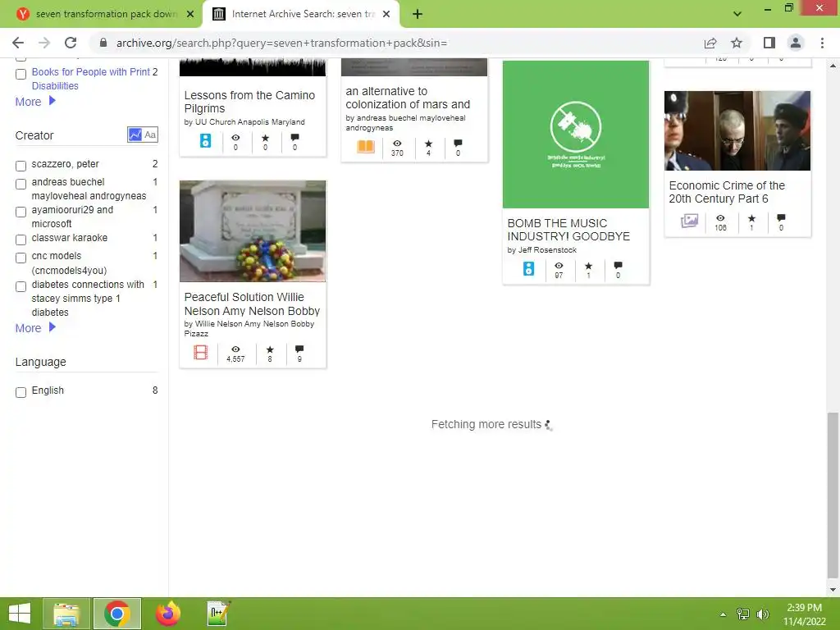Click the share page icon in address bar
The width and height of the screenshot is (840, 630).
[x=710, y=43]
